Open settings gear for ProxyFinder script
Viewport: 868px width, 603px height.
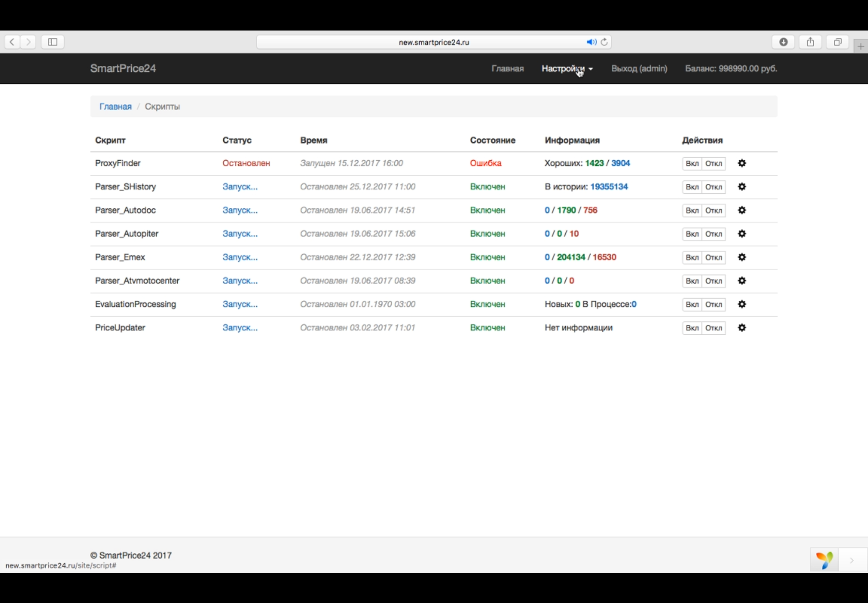(742, 163)
